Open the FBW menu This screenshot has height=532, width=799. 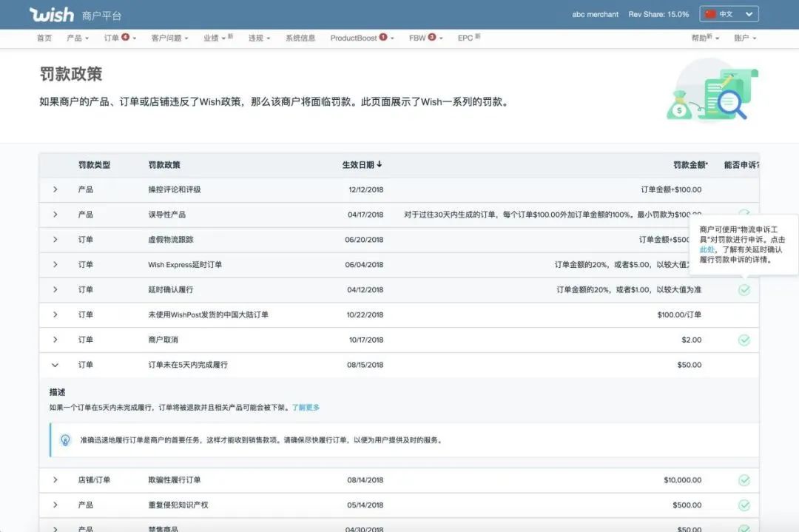click(425, 38)
